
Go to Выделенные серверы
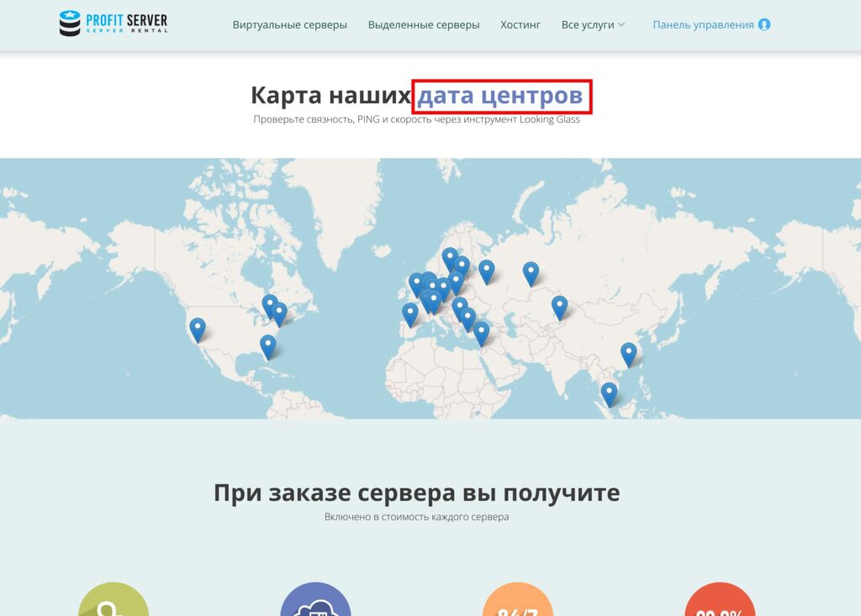coord(424,24)
